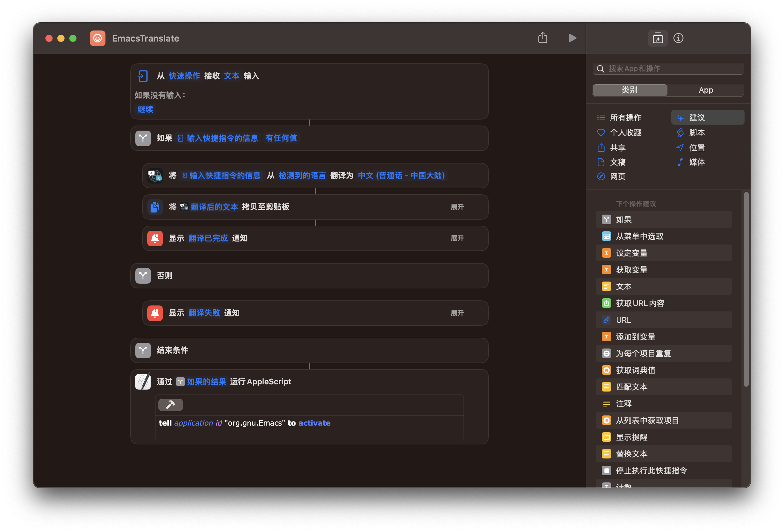This screenshot has height=532, width=784.
Task: Compile script with the hammer button
Action: 171,405
